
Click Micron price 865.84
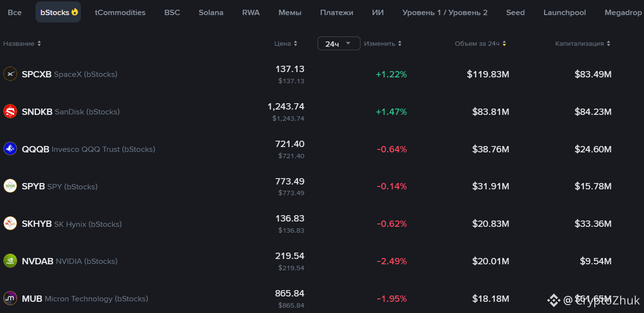pyautogui.click(x=290, y=294)
